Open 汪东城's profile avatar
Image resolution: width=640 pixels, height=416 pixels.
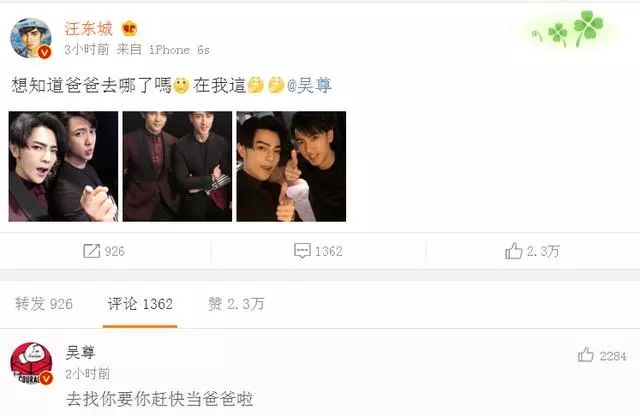pyautogui.click(x=31, y=38)
